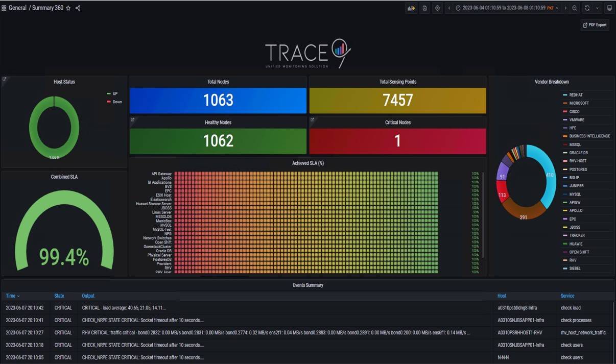
Task: Click the PDF Export button
Action: 595,25
